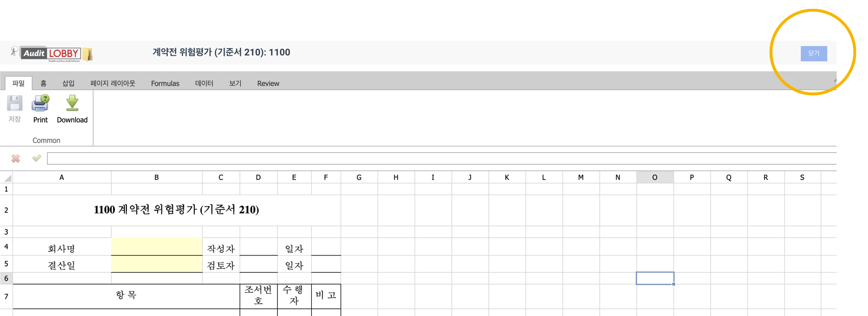Cancel formula entry with the red X
Image resolution: width=868 pixels, height=316 pixels.
(x=16, y=159)
